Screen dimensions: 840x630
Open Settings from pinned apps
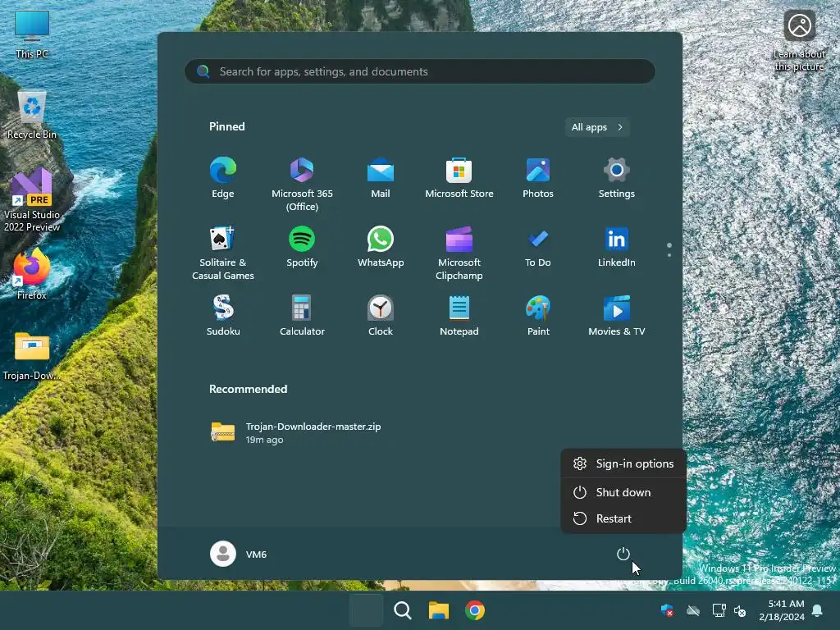coord(617,178)
